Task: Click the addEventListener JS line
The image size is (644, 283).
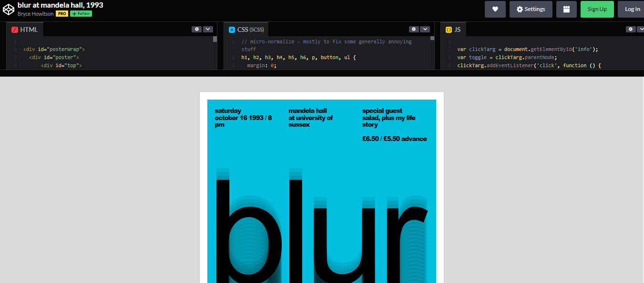Action: click(x=529, y=65)
